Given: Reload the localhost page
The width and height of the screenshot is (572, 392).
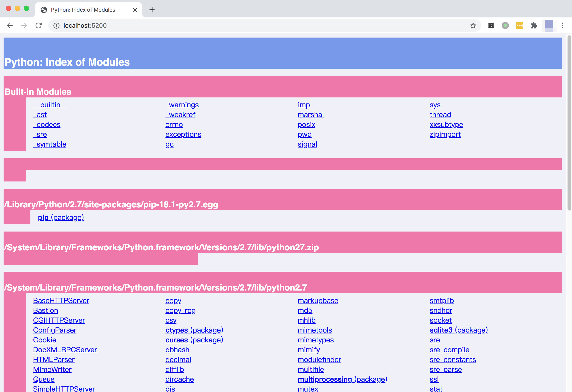Looking at the screenshot, I should 39,25.
